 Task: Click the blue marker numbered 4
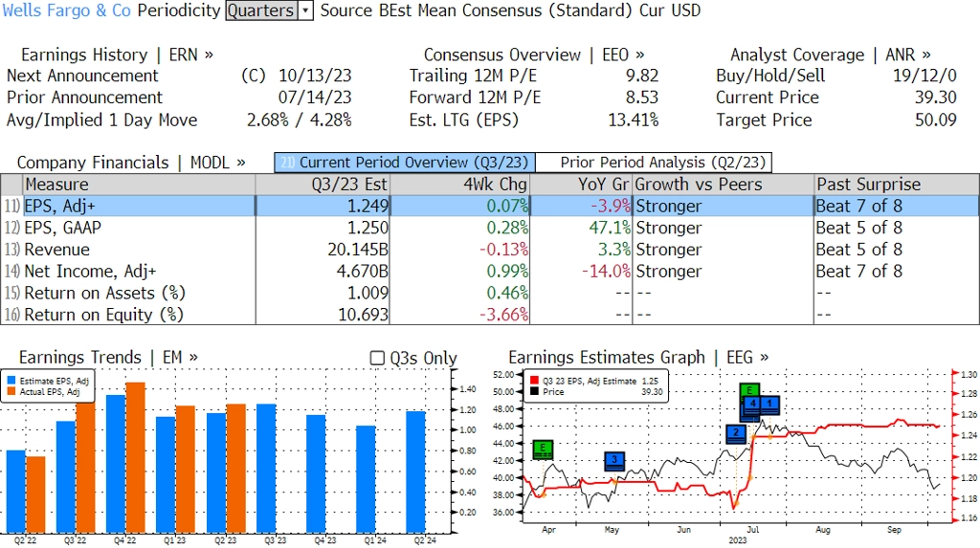tap(752, 405)
